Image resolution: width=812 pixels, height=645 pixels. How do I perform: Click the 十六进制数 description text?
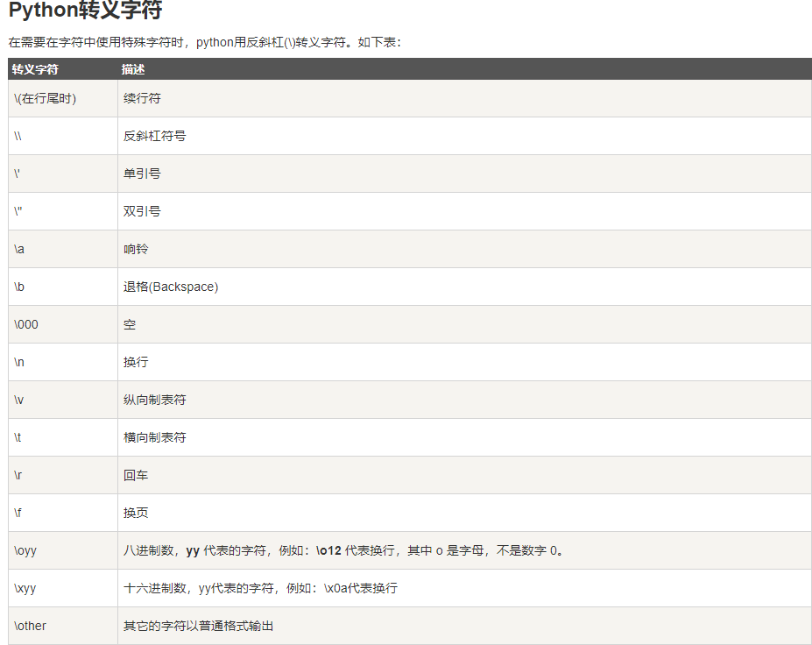(x=260, y=589)
